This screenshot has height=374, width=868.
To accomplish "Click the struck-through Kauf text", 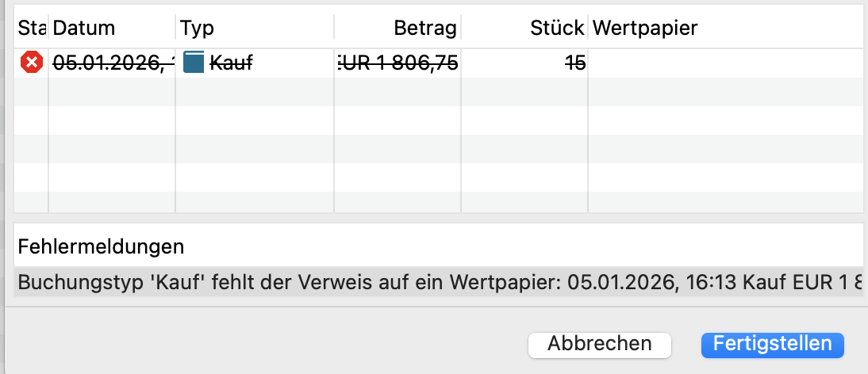I will (231, 63).
